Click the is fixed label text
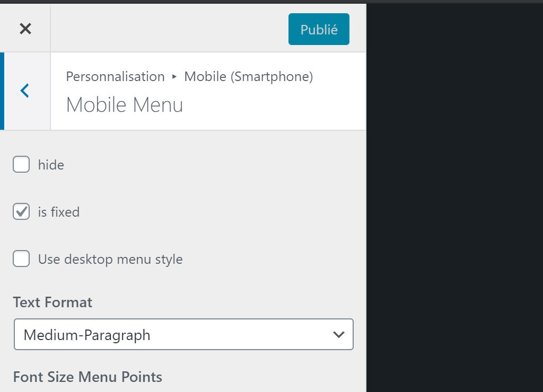543x392 pixels. click(59, 212)
